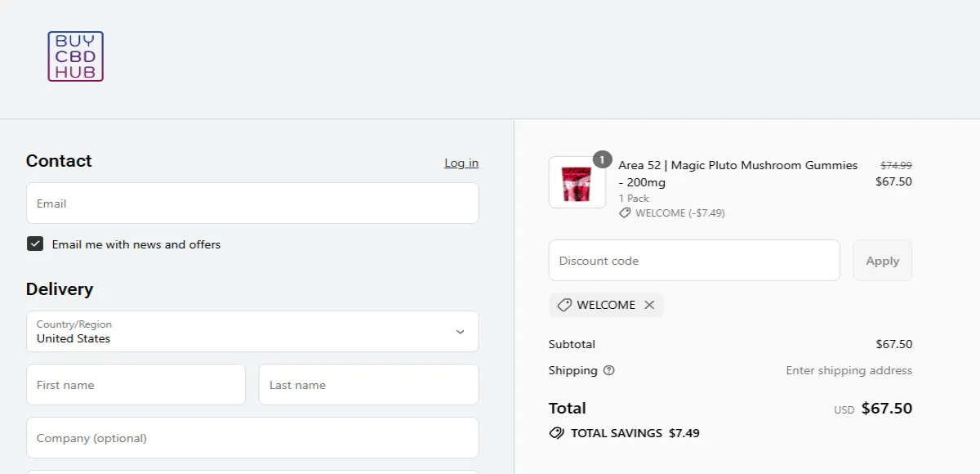Remove the WELCOME code using the X icon

pos(650,305)
